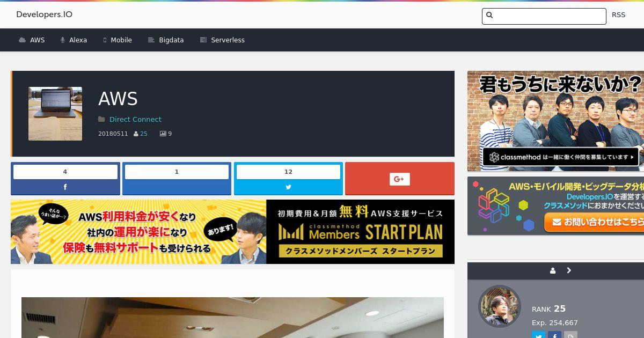Open author's Twitter profile icon
This screenshot has height=338, width=644.
click(538, 335)
